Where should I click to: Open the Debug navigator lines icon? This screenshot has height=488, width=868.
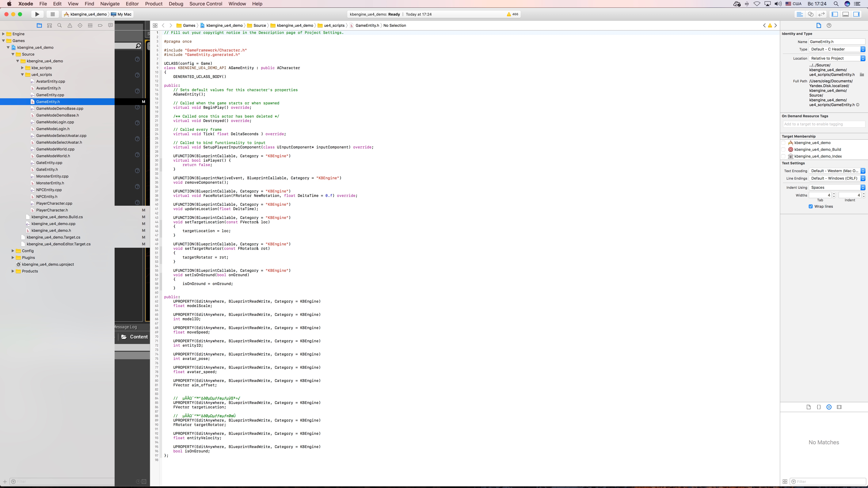(90, 26)
